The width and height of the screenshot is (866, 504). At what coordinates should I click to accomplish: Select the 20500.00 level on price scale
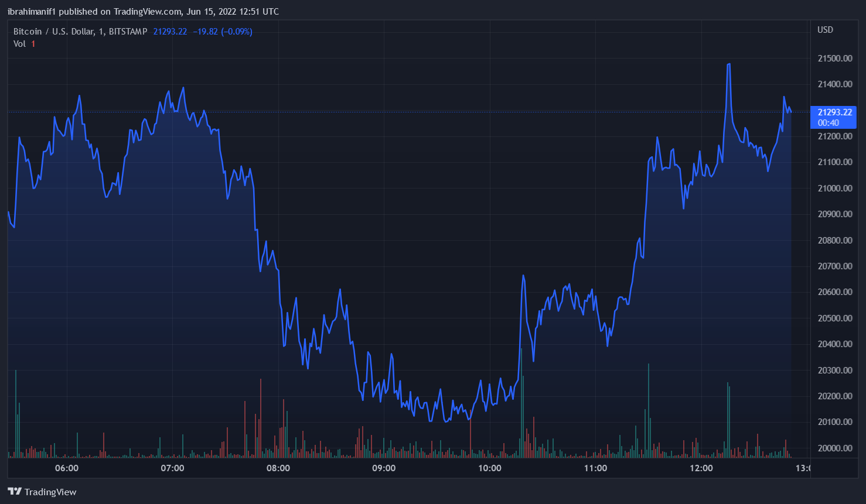pos(835,318)
